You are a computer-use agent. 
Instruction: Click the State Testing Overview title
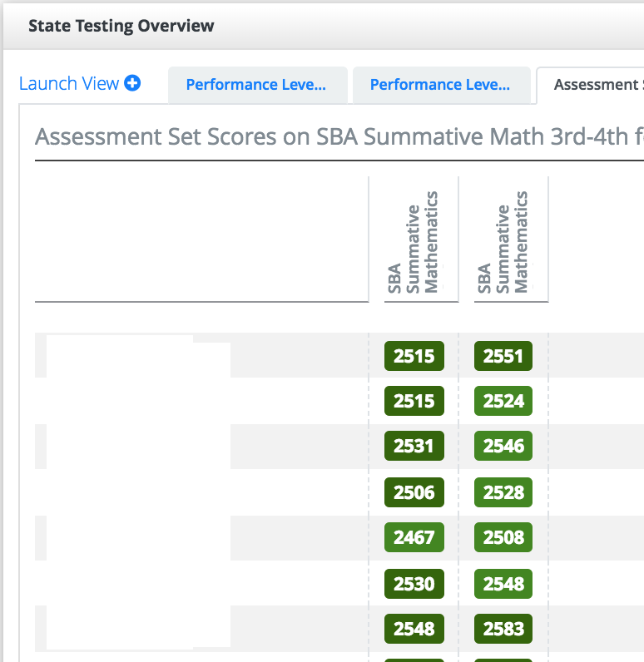(x=121, y=26)
